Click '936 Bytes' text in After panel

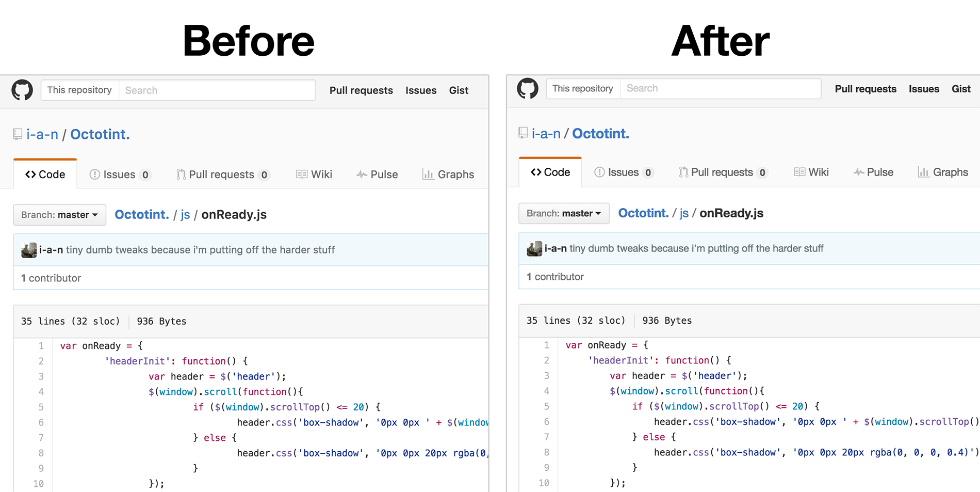pos(667,321)
